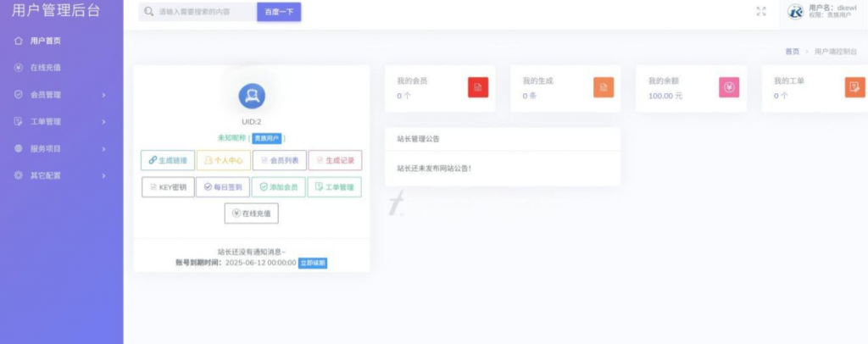The width and height of the screenshot is (868, 344).
Task: Click the 用户管理后台 site title
Action: coord(56,11)
